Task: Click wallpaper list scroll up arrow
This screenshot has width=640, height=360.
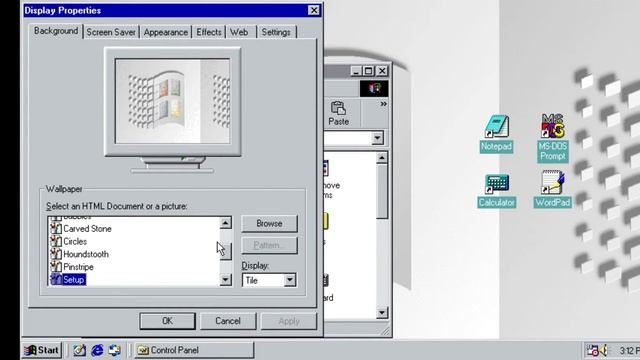Action: [x=225, y=223]
